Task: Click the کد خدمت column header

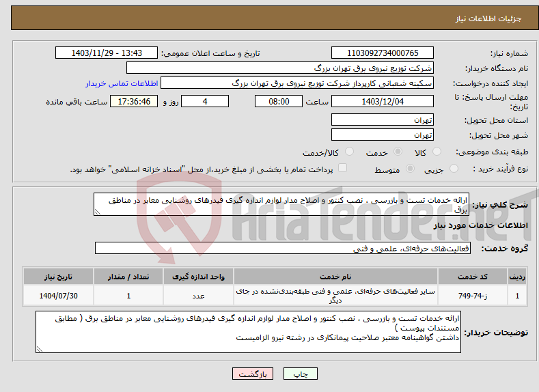Action: pyautogui.click(x=473, y=277)
